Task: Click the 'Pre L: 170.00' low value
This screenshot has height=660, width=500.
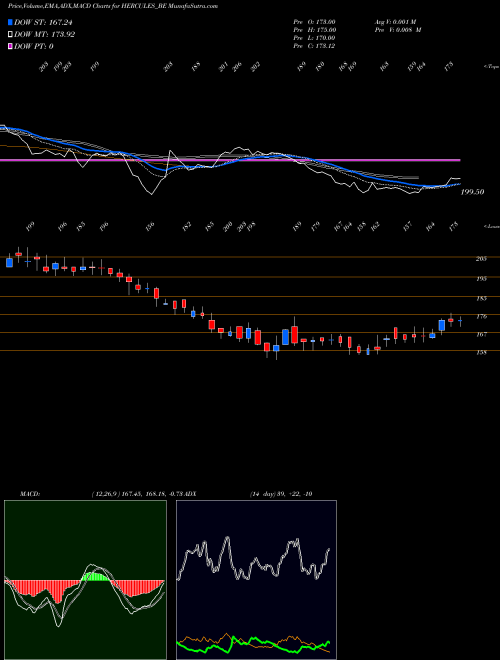Action: tap(314, 38)
